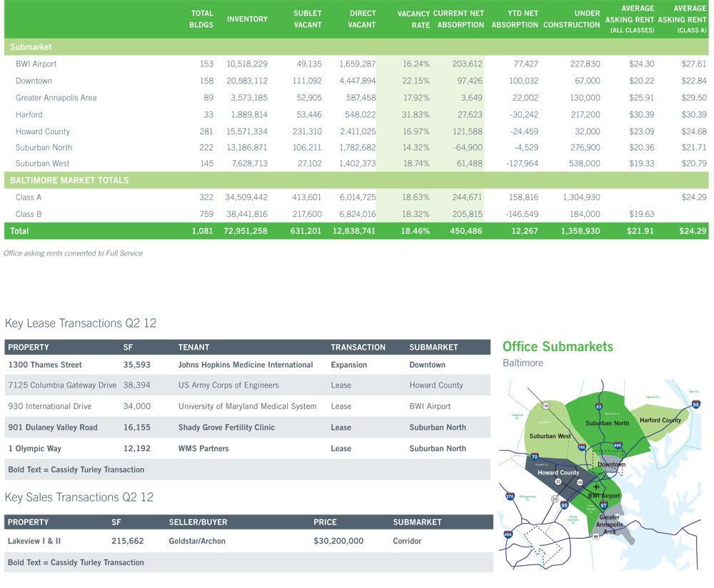Click the YTD NET ABSORPTION column header
Image resolution: width=714 pixels, height=588 pixels.
click(x=515, y=19)
